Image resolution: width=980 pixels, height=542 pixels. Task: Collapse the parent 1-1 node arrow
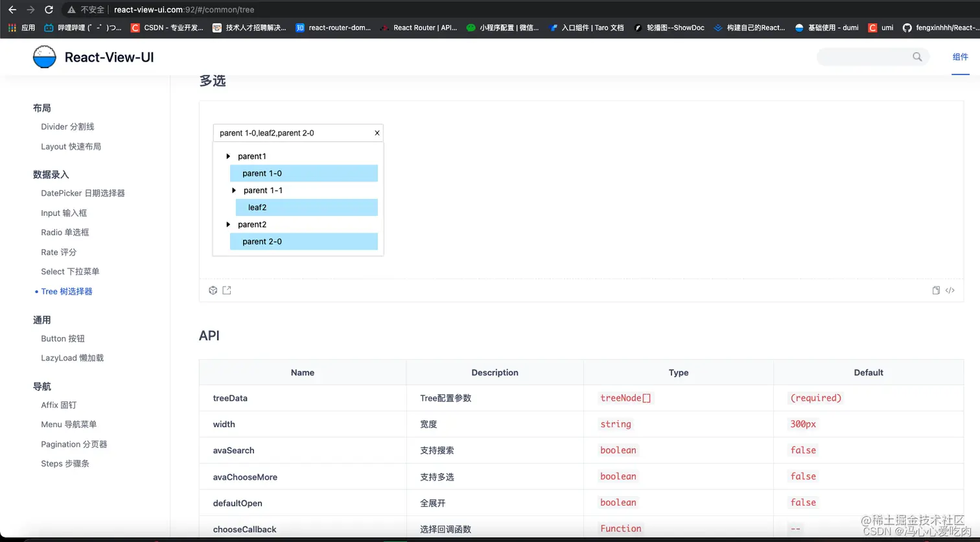234,190
